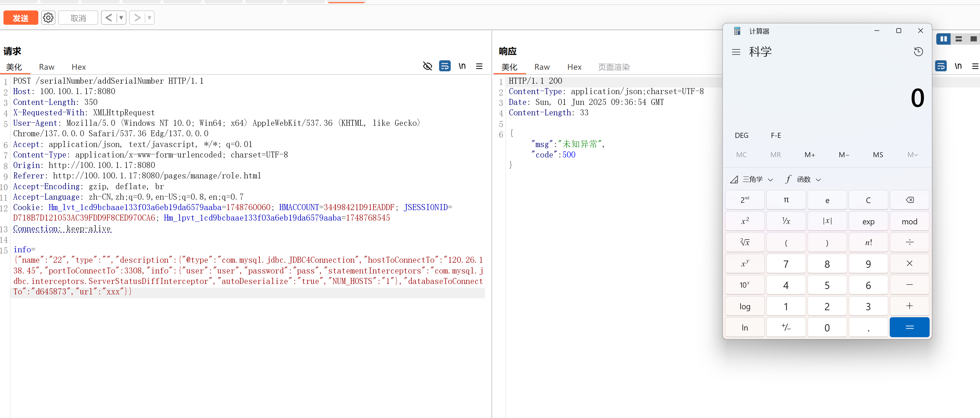Click the number 7 key

point(786,264)
